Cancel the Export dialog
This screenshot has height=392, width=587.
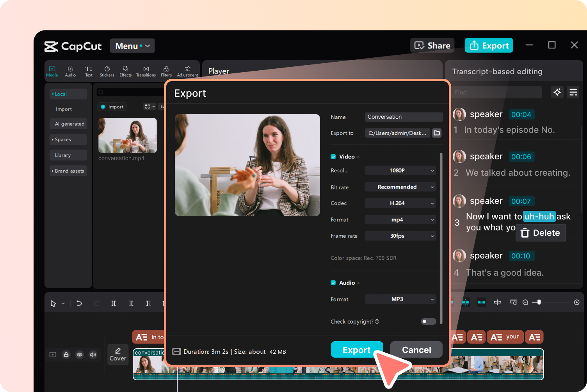point(416,349)
